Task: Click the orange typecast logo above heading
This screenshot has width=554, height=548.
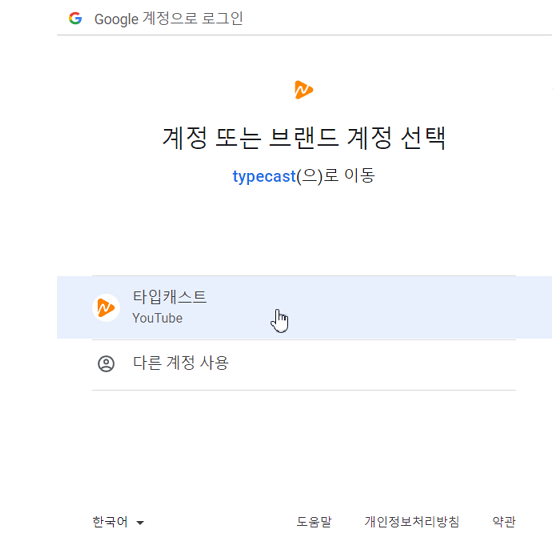Action: [x=303, y=90]
